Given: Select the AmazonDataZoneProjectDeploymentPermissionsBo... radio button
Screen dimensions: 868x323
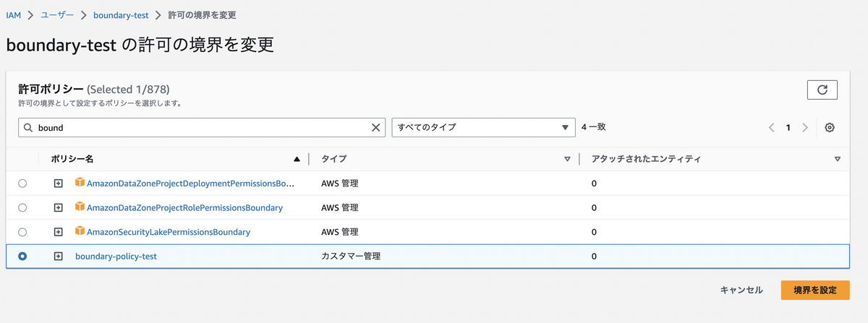Looking at the screenshot, I should [x=22, y=184].
